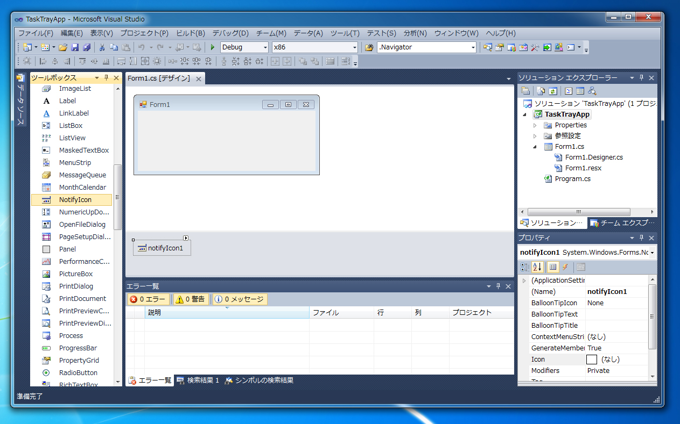Toggle the 0 errors filter button
Image resolution: width=680 pixels, height=424 pixels.
click(x=148, y=300)
